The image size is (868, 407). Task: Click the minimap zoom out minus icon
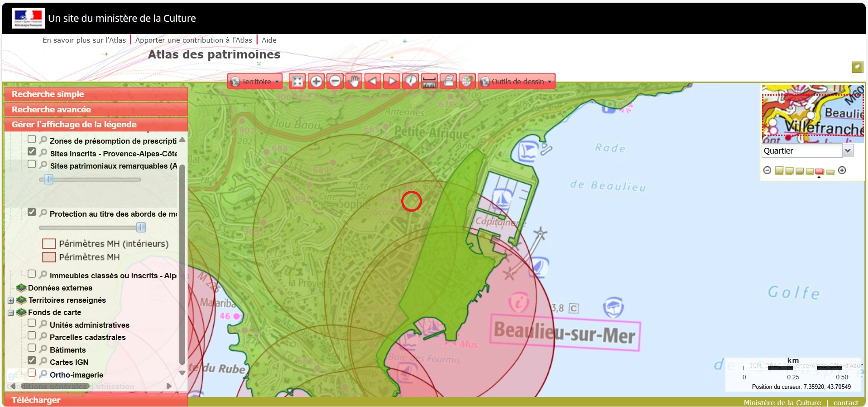[767, 170]
